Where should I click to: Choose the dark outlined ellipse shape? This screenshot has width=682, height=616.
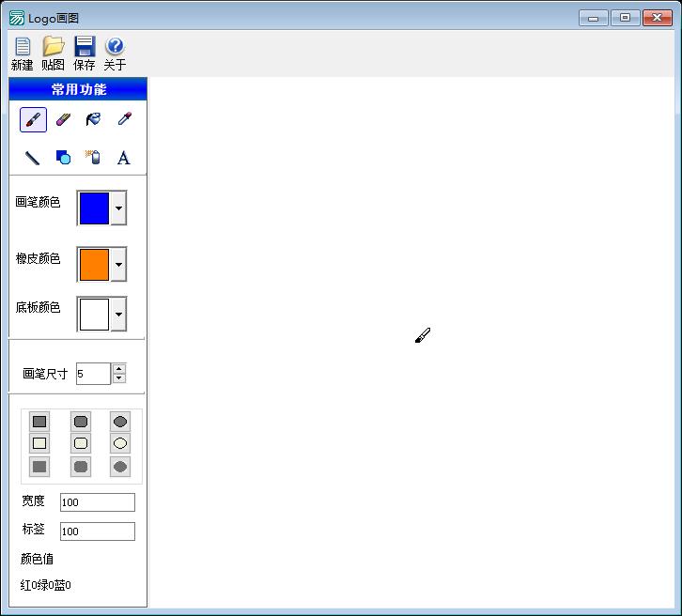coord(120,422)
